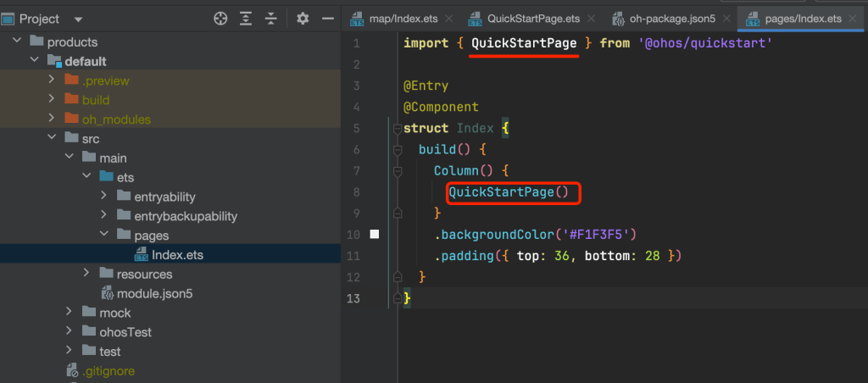Image resolution: width=868 pixels, height=383 pixels.
Task: Open the Project panel settings gear
Action: coord(303,19)
